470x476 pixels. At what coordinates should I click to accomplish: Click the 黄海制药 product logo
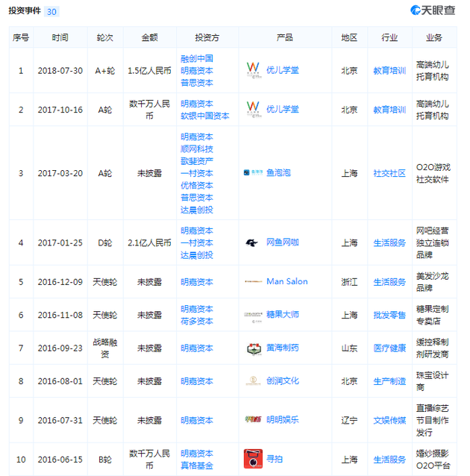click(253, 348)
